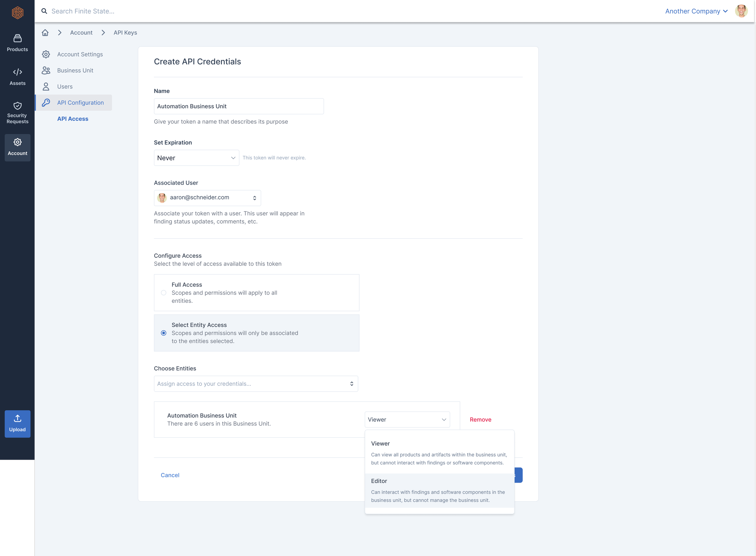Select the Select Entity Access radio option
Screen dimensions: 756x556
[x=164, y=333]
